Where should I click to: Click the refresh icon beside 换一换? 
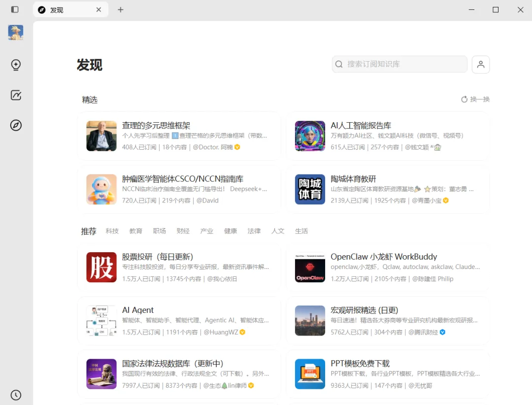464,100
